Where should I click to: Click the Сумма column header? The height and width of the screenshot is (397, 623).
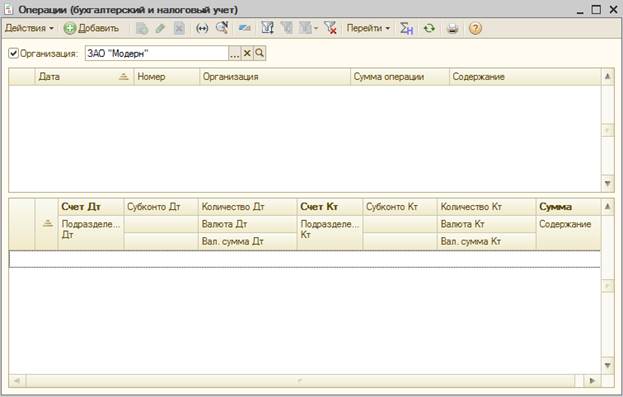[x=568, y=207]
